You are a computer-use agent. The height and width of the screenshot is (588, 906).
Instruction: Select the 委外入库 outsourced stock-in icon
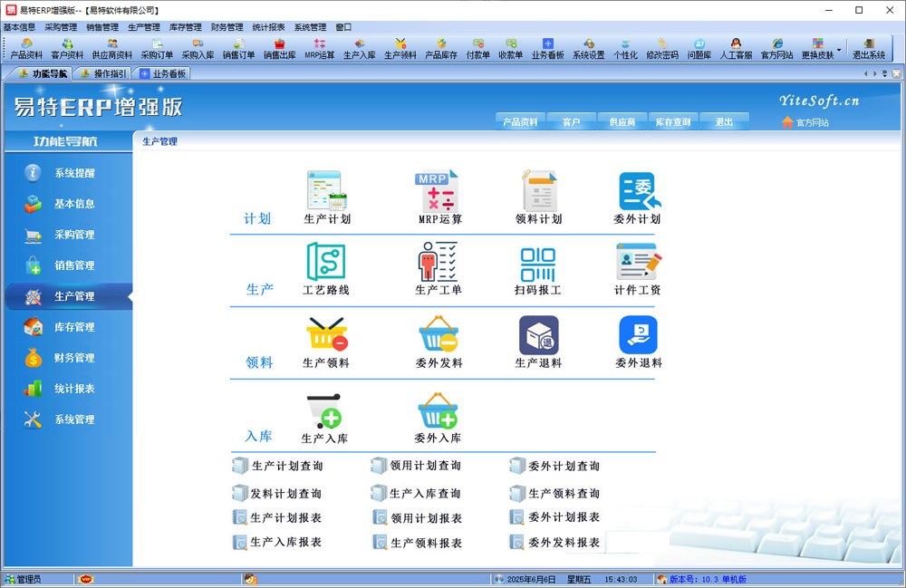coord(438,413)
